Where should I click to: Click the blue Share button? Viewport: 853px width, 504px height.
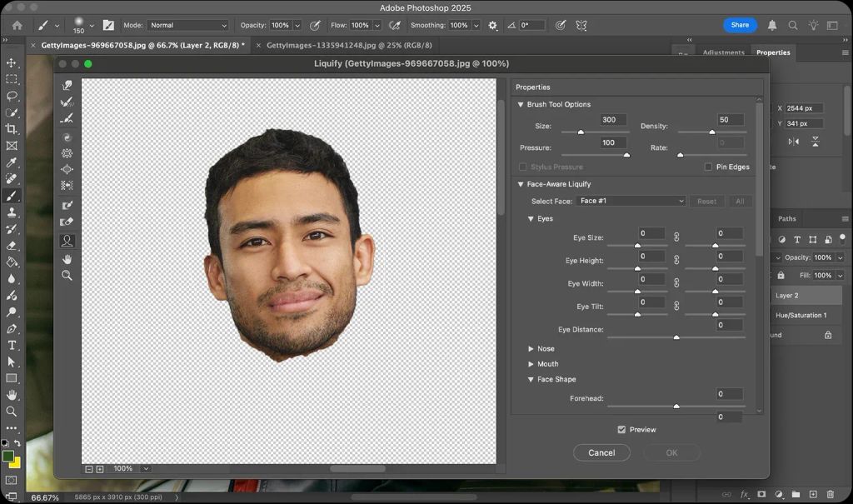point(740,25)
